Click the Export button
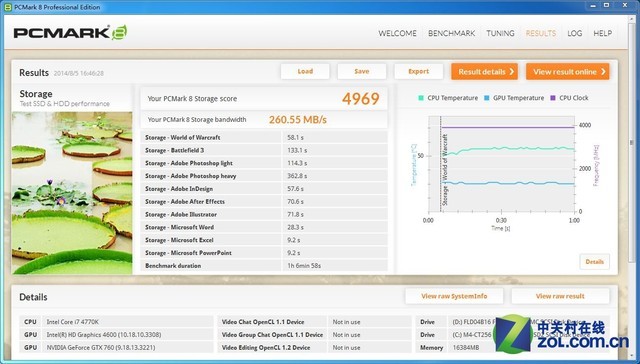 click(x=418, y=71)
